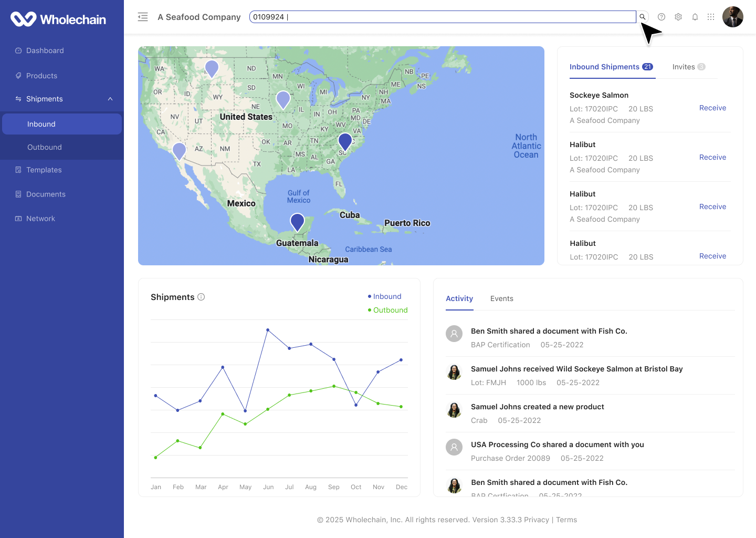The image size is (756, 538).
Task: Click the search magnifier icon
Action: click(x=642, y=17)
